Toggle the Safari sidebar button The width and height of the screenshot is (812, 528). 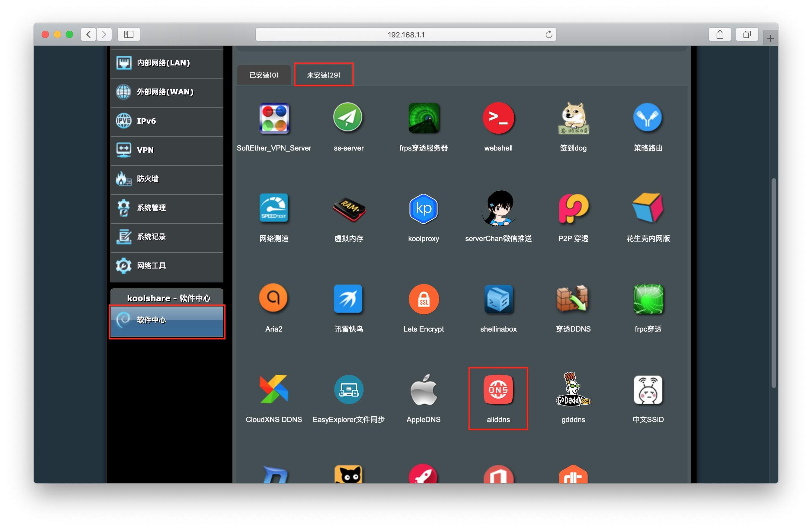[x=129, y=34]
